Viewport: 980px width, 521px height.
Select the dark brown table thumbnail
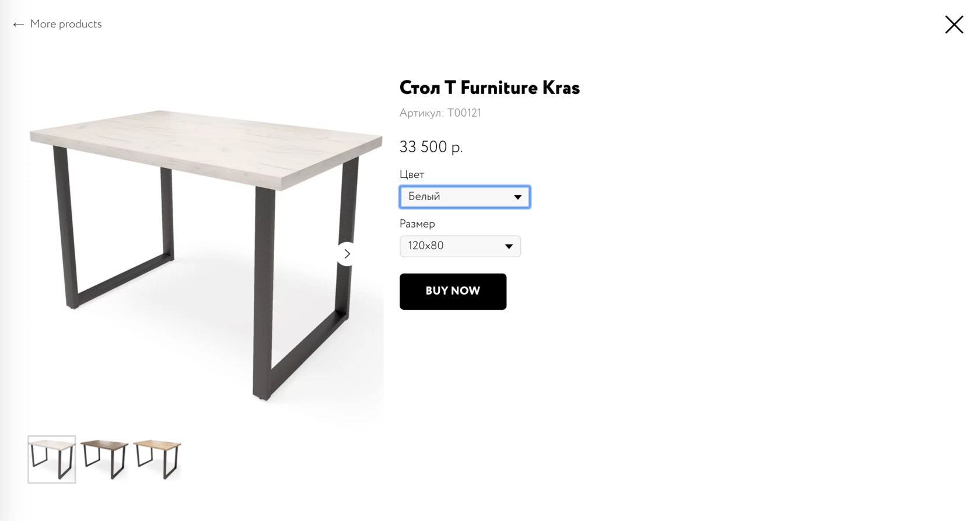point(104,459)
